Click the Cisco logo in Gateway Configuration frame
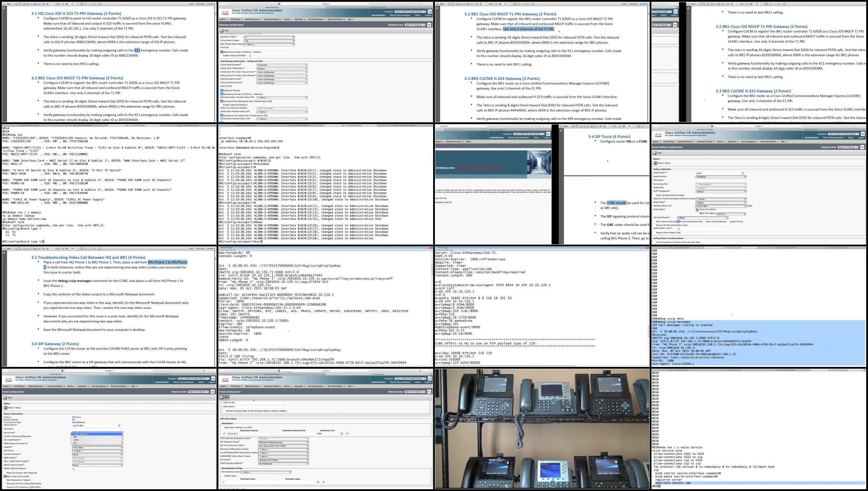The image size is (868, 491). pos(225,12)
